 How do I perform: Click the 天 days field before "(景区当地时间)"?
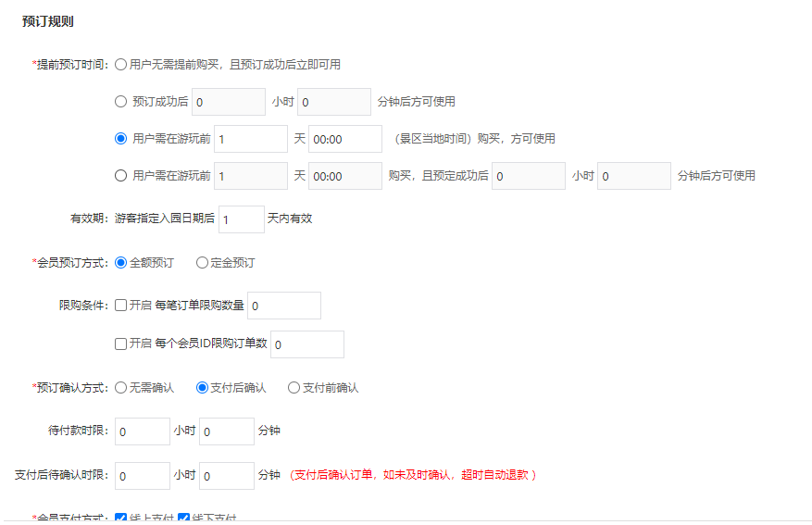pyautogui.click(x=250, y=139)
